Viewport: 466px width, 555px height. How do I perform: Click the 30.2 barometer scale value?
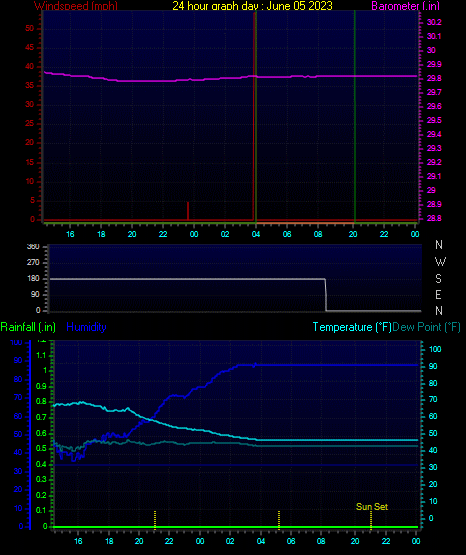pyautogui.click(x=434, y=22)
